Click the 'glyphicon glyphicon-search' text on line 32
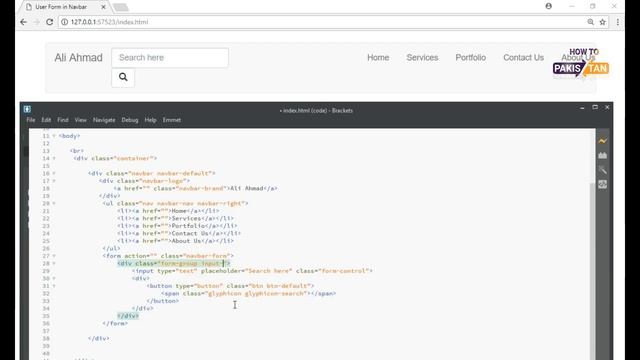 [257, 293]
